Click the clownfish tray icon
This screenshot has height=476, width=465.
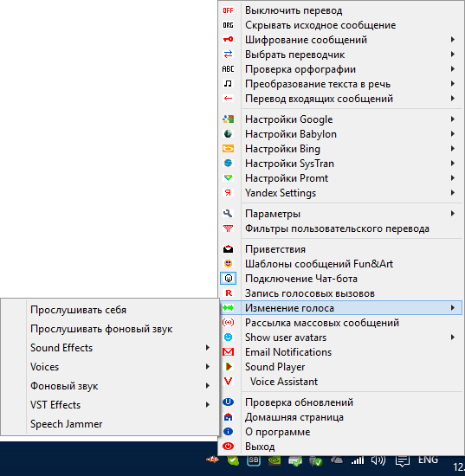(x=212, y=460)
